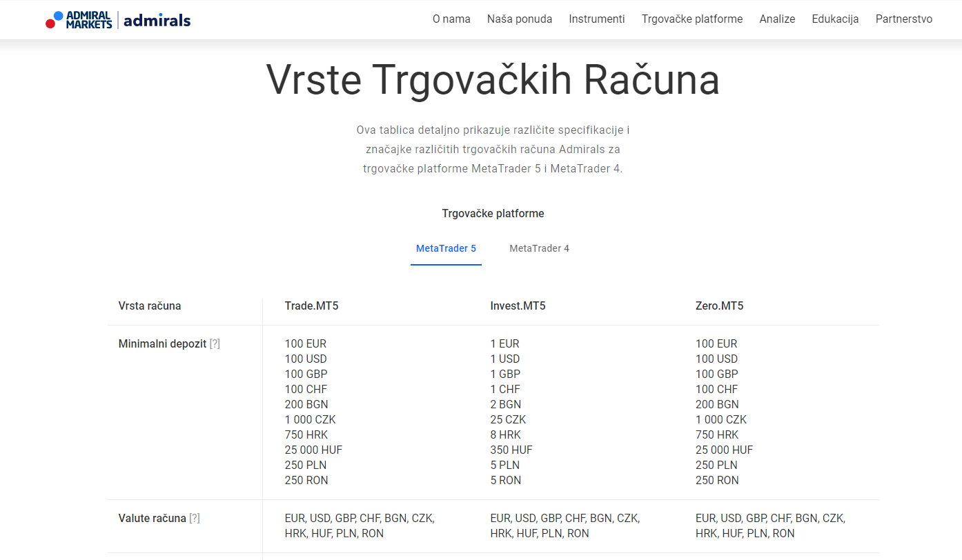Click the Minimalni depozit row label
Viewport: 962px width, 560px height.
tap(162, 343)
